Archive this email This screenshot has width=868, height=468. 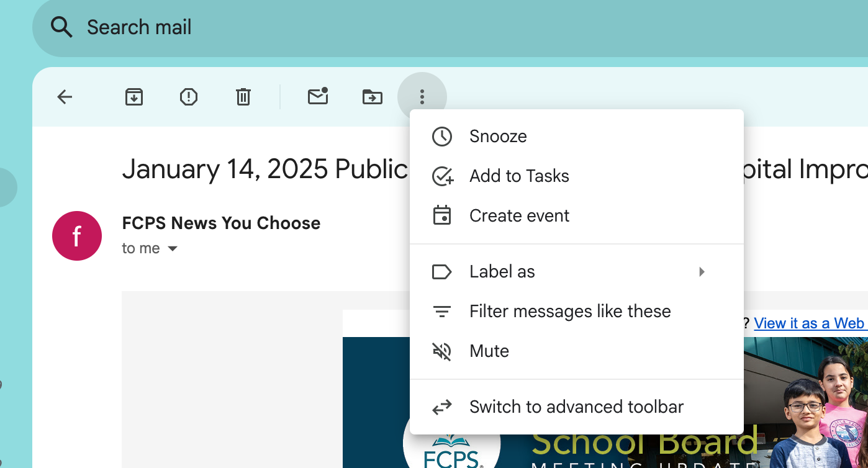pos(134,97)
